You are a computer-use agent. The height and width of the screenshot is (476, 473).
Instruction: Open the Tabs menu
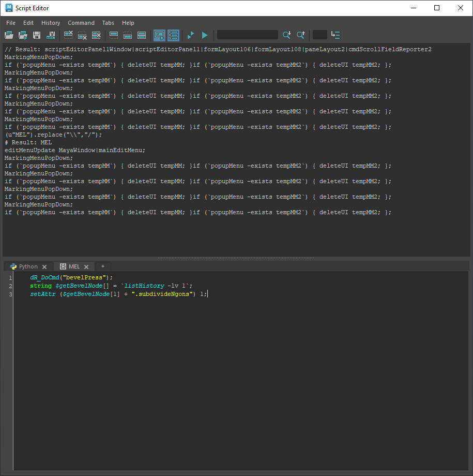click(x=108, y=23)
